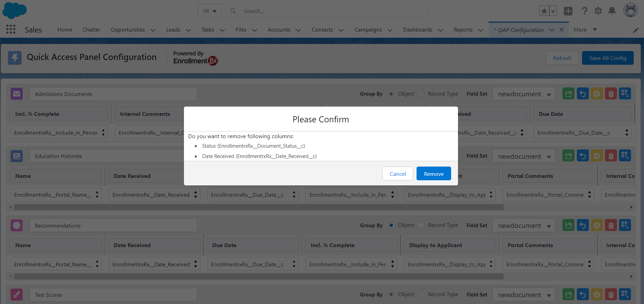Image resolution: width=644 pixels, height=304 pixels.
Task: Open the notifications bell
Action: point(612,11)
